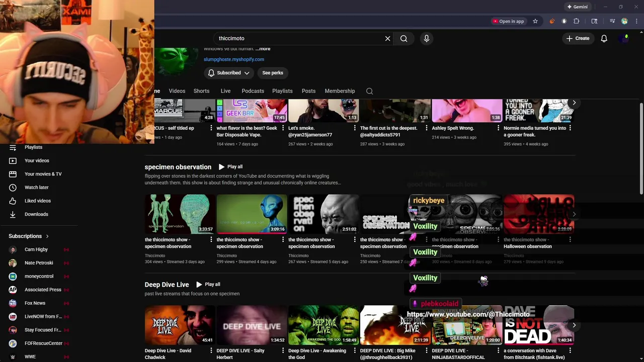The image size is (644, 362).
Task: Open the slumpghoste.myshopify.com link
Action: (x=233, y=59)
